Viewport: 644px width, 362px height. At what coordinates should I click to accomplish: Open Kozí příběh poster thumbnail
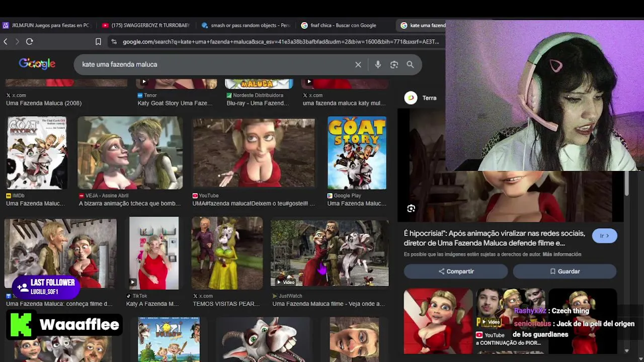pos(169,339)
